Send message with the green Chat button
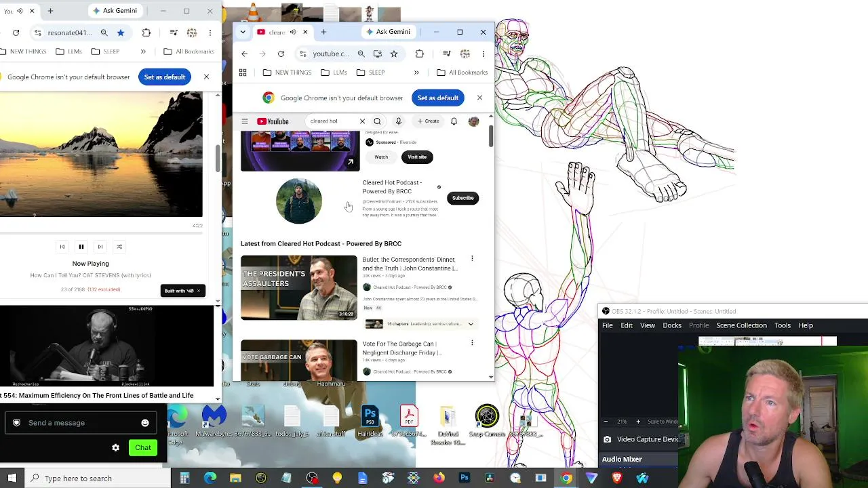 tap(143, 447)
